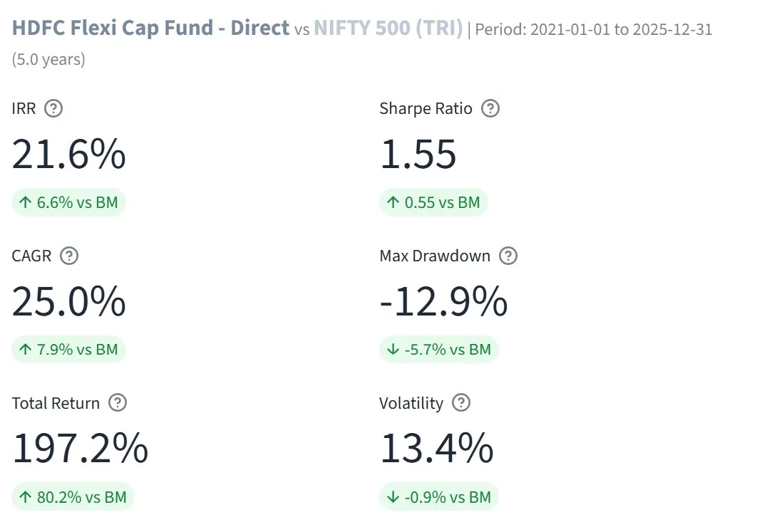Click the 80.2% vs BM badge

pyautogui.click(x=73, y=497)
